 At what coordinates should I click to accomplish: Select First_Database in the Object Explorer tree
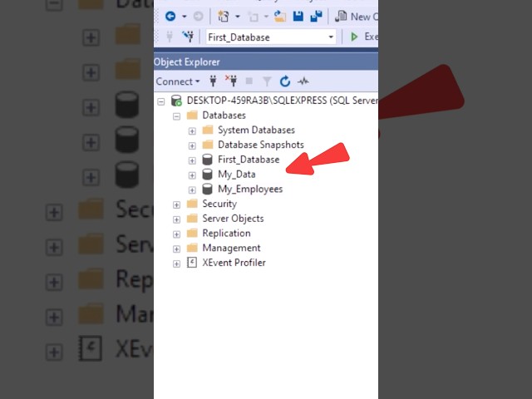(x=249, y=160)
